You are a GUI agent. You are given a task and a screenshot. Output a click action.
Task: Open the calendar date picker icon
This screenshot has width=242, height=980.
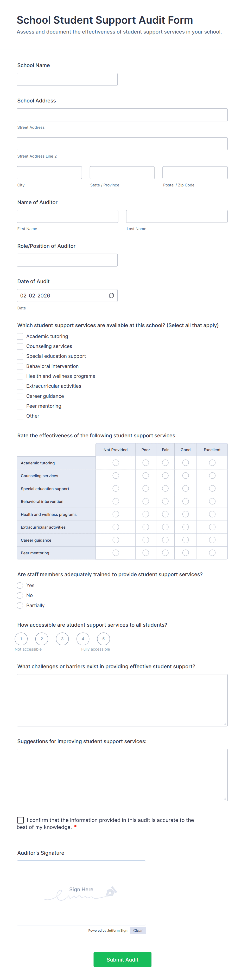pos(111,296)
